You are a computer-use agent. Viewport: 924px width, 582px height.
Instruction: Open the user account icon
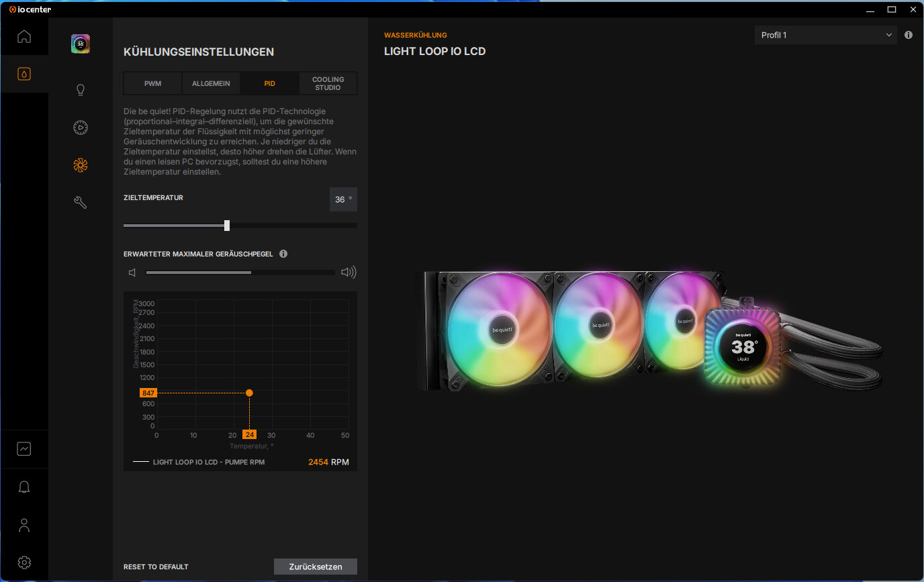[x=24, y=525]
